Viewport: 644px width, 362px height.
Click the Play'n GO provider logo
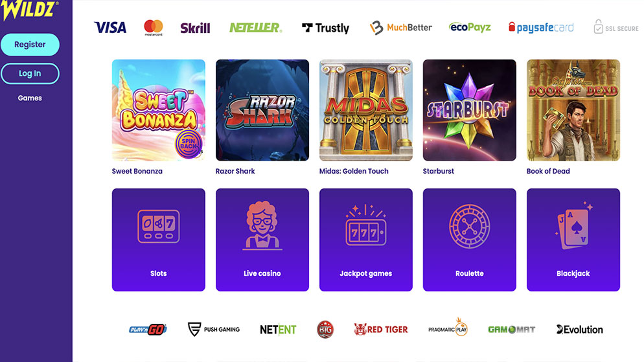click(x=148, y=329)
